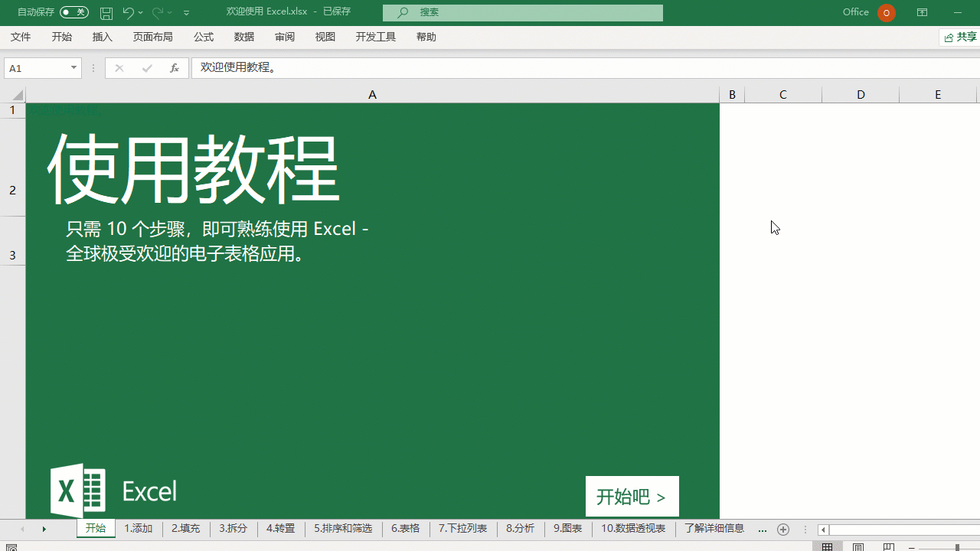Select column A header
The image size is (980, 551).
point(372,95)
